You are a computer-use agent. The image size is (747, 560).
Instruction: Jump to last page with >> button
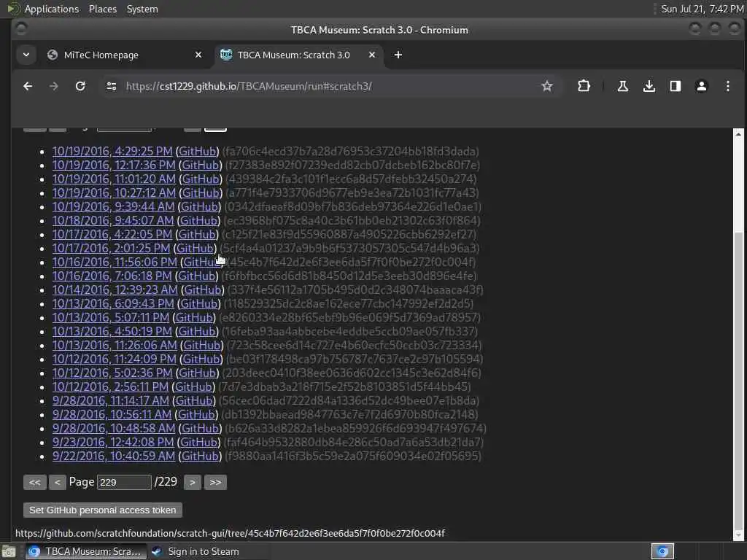215,483
